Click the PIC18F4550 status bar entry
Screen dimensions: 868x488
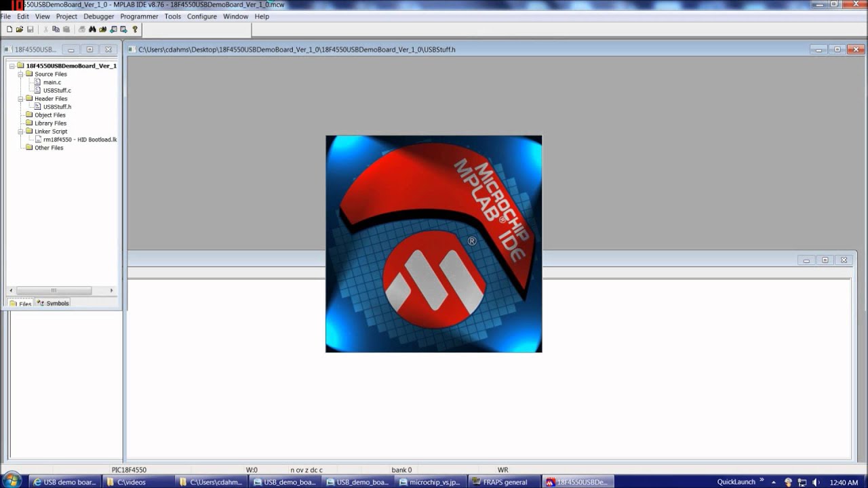(x=129, y=470)
